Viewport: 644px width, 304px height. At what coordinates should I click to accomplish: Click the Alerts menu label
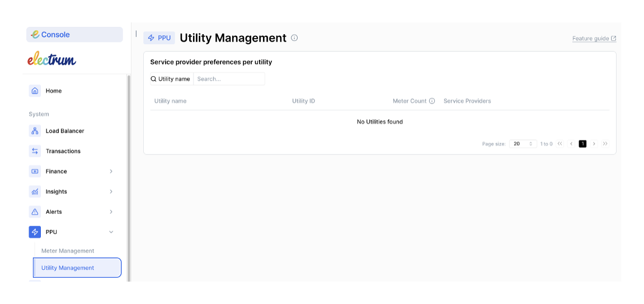(54, 212)
